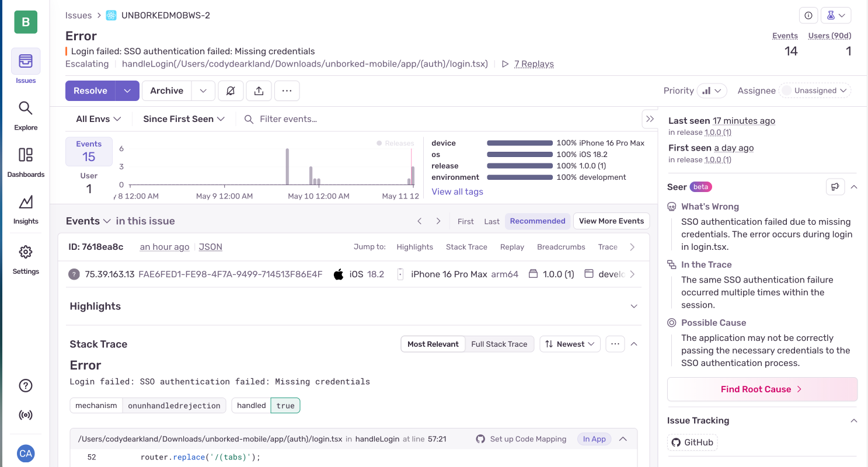Click the Archive button
The height and width of the screenshot is (467, 868).
click(167, 90)
